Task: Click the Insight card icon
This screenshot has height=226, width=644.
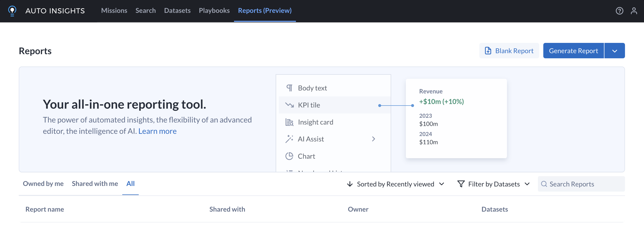Action: coord(289,122)
